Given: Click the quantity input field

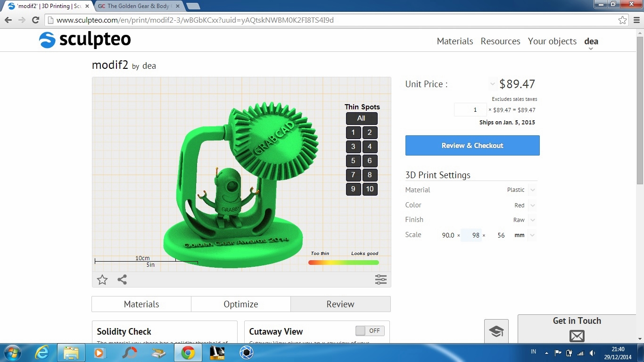Looking at the screenshot, I should [x=470, y=110].
